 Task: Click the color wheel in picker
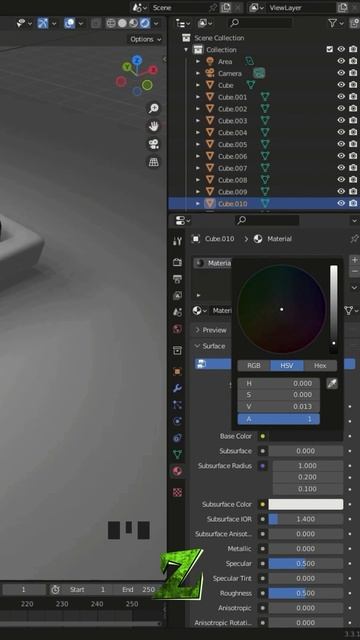282,309
